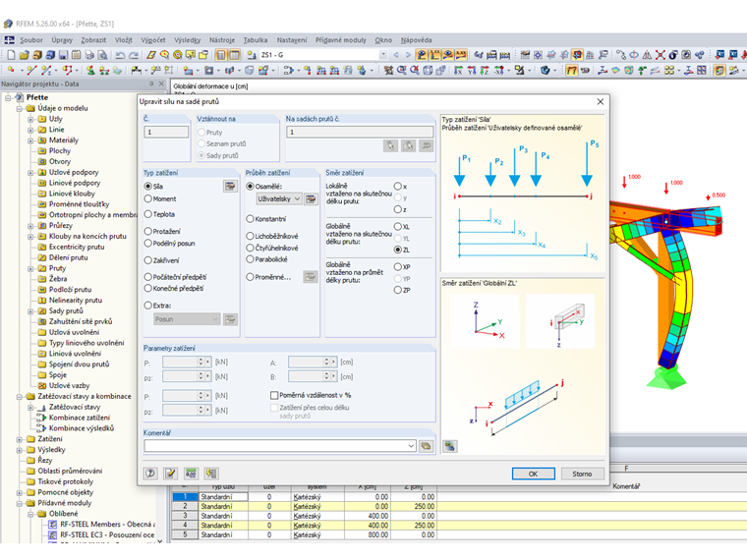The height and width of the screenshot is (560, 747).
Task: Click the new node icon in second toolbar
Action: coord(11,71)
